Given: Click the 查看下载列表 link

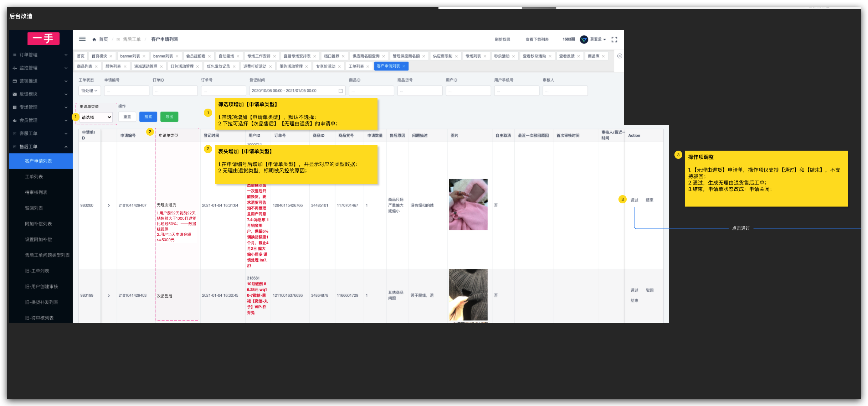Looking at the screenshot, I should coord(537,40).
